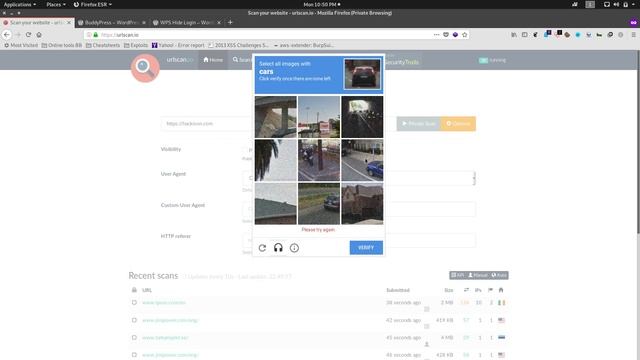Open the scan URL submitted 38 seconds ago
The height and width of the screenshot is (360, 640).
coord(164,303)
